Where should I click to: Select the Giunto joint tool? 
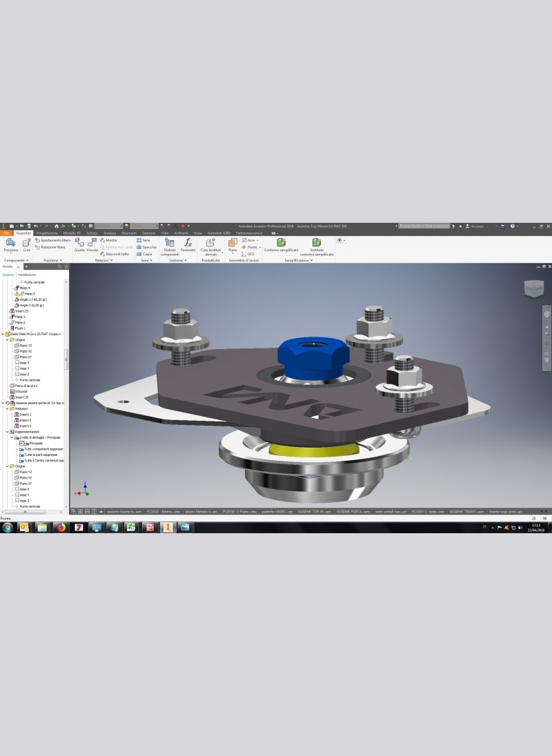[x=79, y=245]
